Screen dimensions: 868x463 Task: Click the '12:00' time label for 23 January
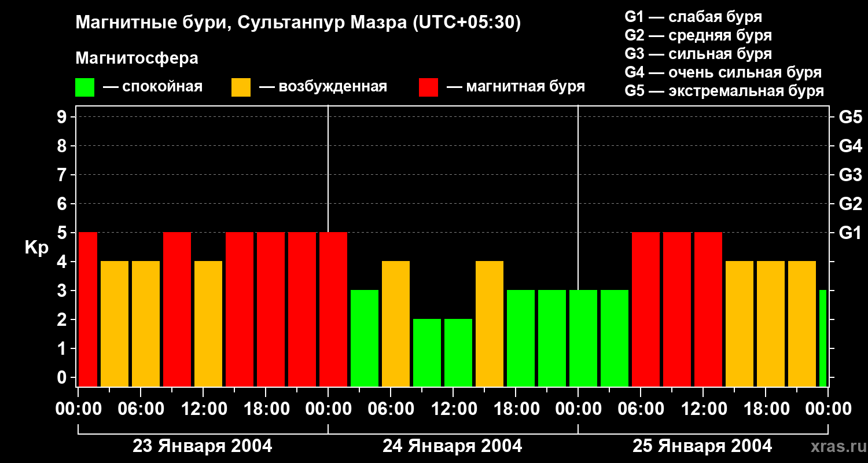pos(203,409)
